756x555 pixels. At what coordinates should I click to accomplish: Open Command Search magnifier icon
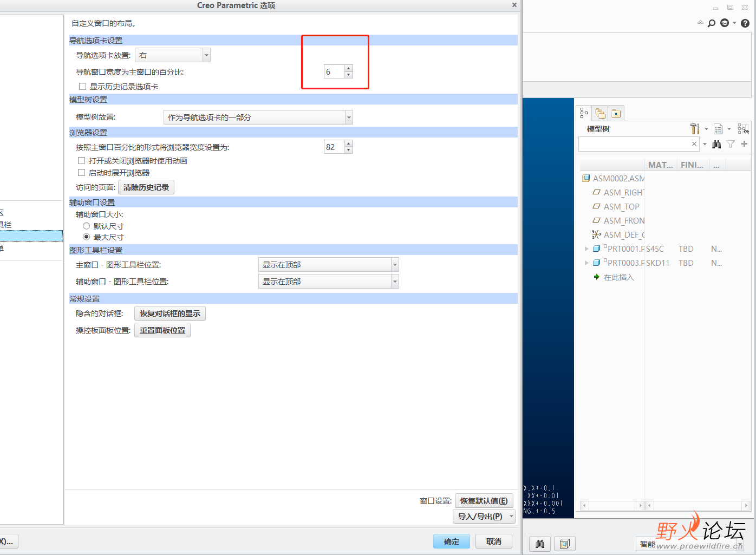click(x=712, y=23)
